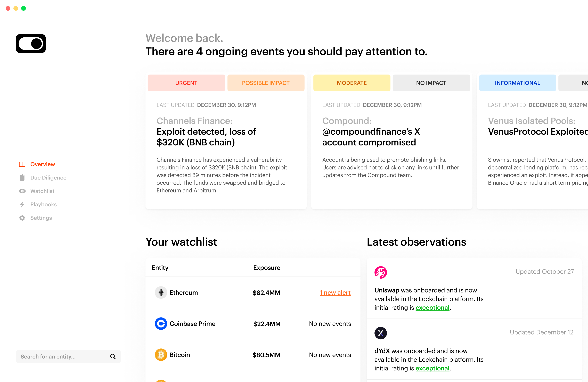This screenshot has height=382, width=588.
Task: Select the URGENT severity badge
Action: point(186,83)
